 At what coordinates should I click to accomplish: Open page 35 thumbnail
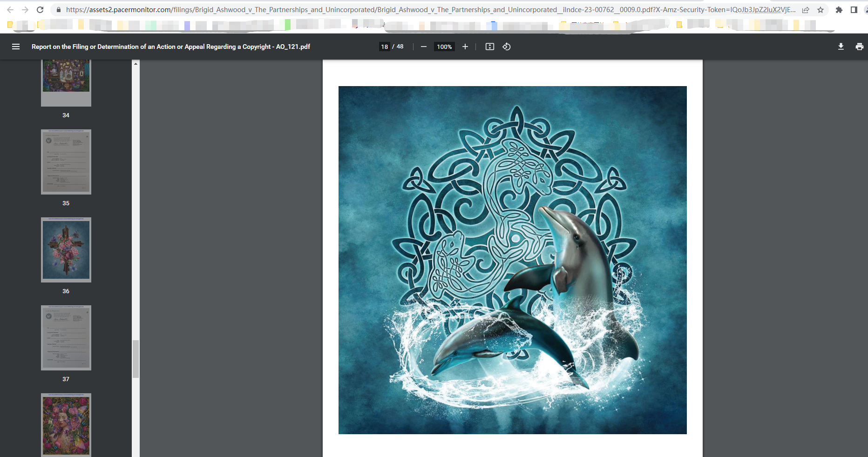(66, 162)
